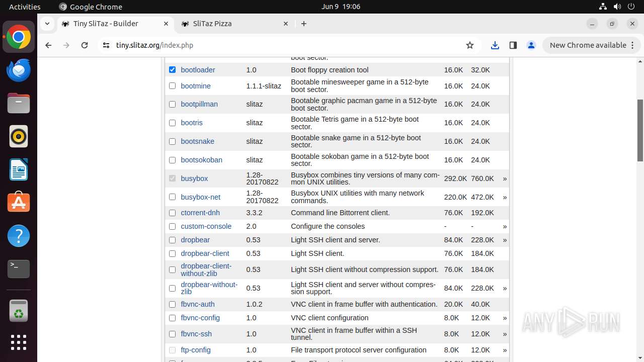The width and height of the screenshot is (644, 362).
Task: Open the tab search dropdown
Action: [x=47, y=24]
